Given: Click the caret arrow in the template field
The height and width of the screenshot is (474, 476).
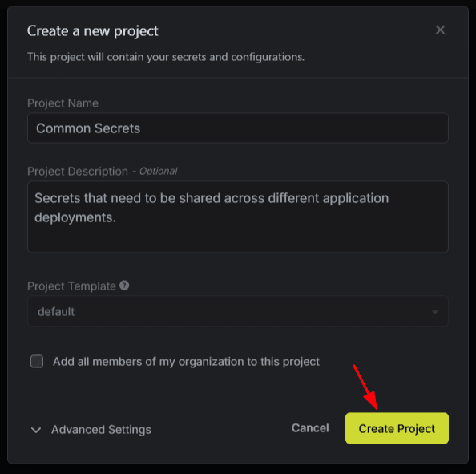Looking at the screenshot, I should (434, 312).
